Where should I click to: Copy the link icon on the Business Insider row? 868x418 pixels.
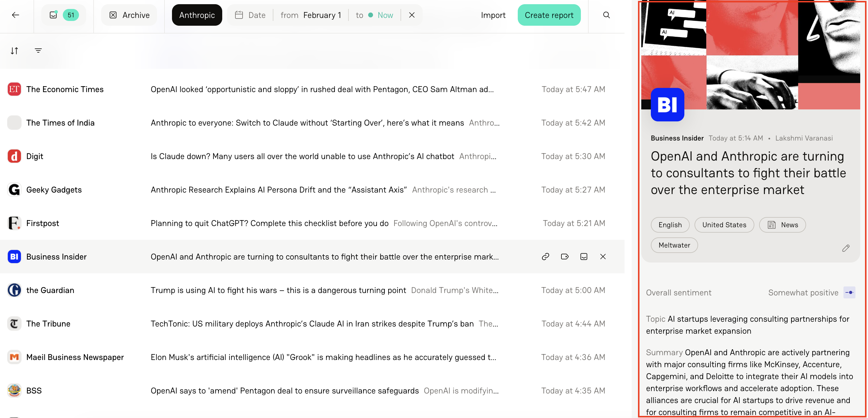coord(546,256)
